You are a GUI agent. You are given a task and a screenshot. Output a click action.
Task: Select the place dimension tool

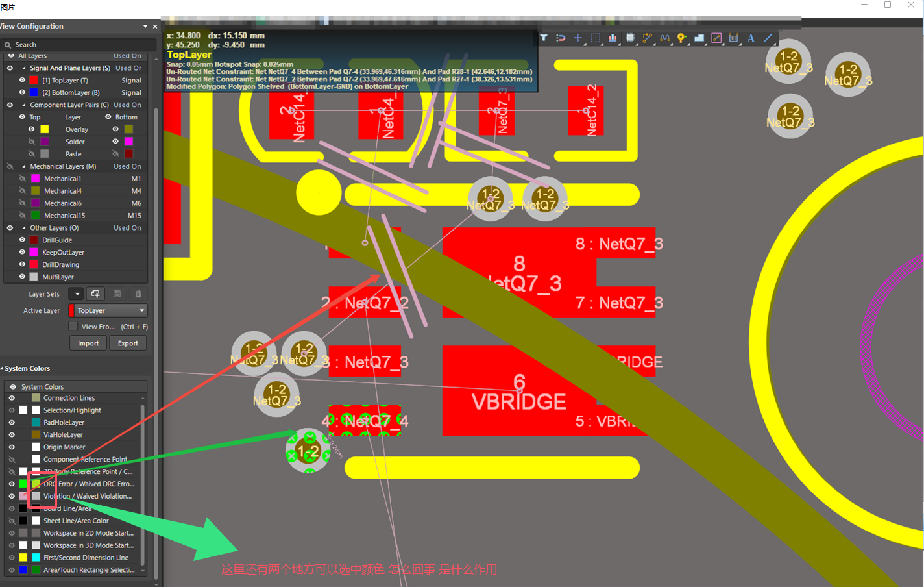[734, 38]
